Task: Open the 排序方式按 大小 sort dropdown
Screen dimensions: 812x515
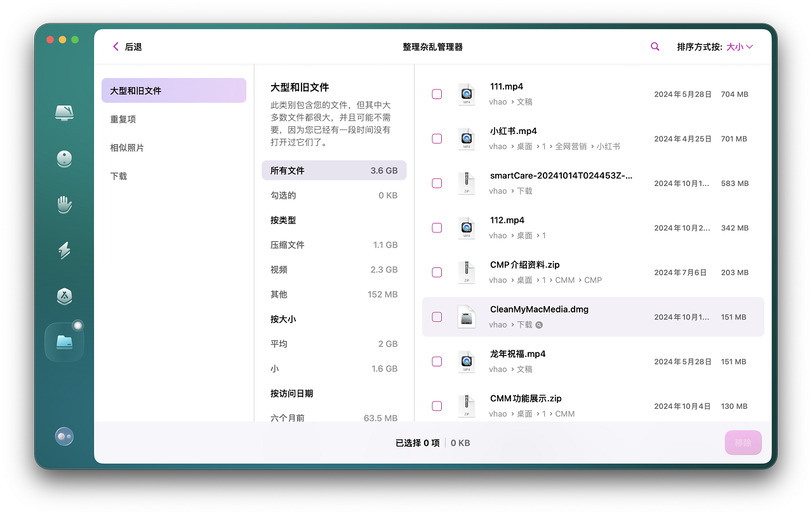Action: (x=739, y=46)
